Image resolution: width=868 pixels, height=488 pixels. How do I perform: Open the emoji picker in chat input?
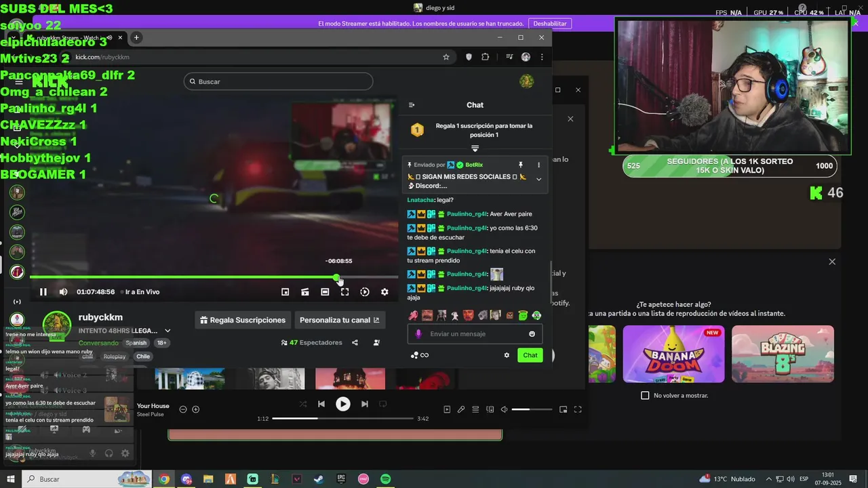point(532,333)
